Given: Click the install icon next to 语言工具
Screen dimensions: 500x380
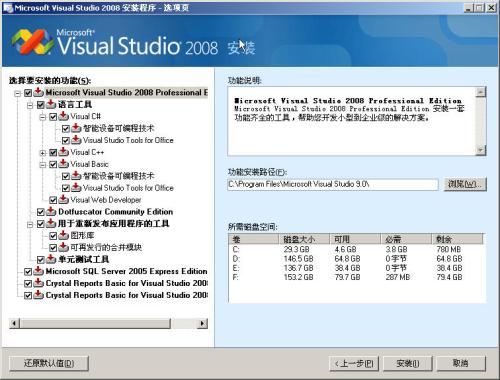Looking at the screenshot, I should [x=51, y=104].
